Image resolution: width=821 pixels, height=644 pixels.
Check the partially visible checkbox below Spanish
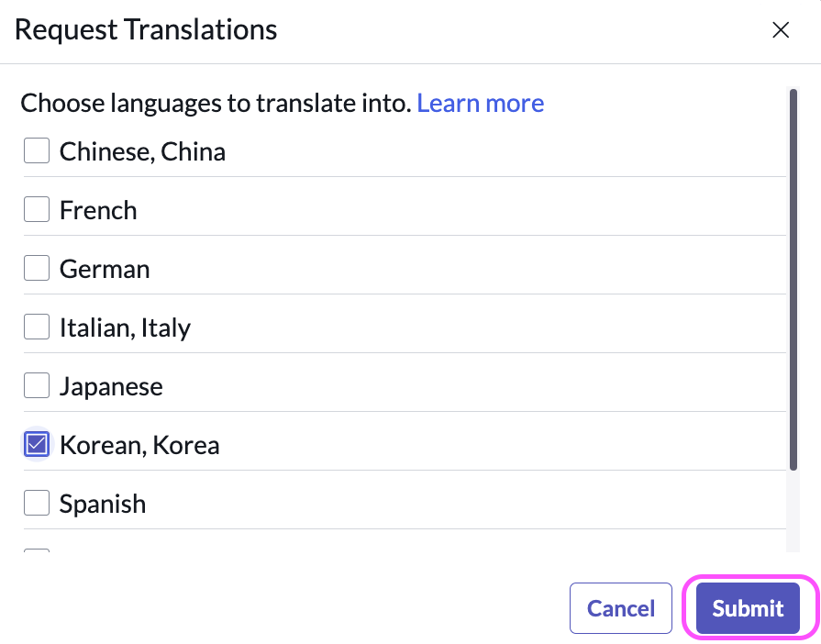(x=36, y=550)
